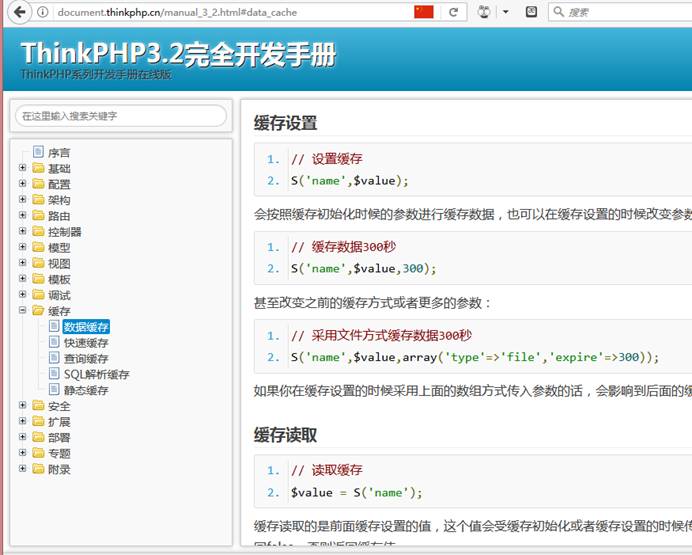Click the magnifier icon in browser search box

[558, 12]
